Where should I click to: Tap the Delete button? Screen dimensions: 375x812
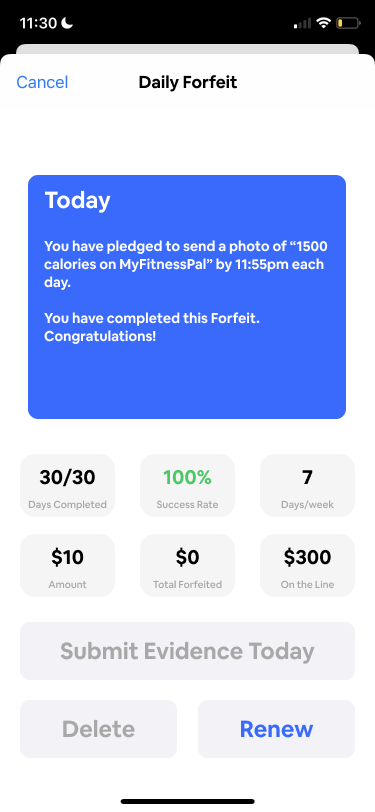click(98, 729)
